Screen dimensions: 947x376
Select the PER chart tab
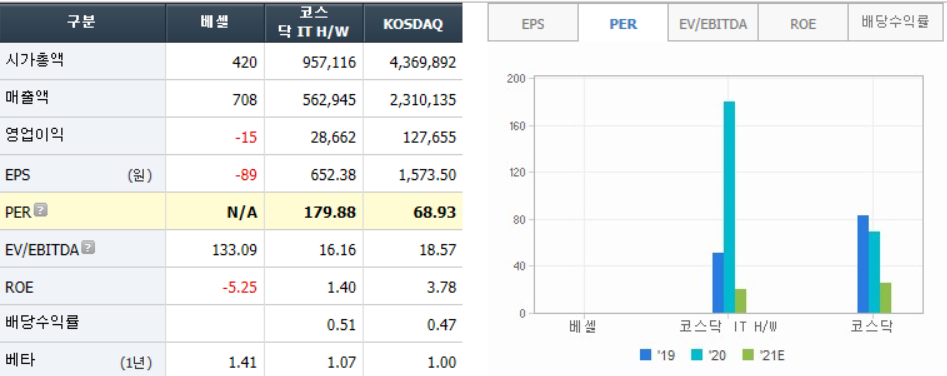point(623,24)
